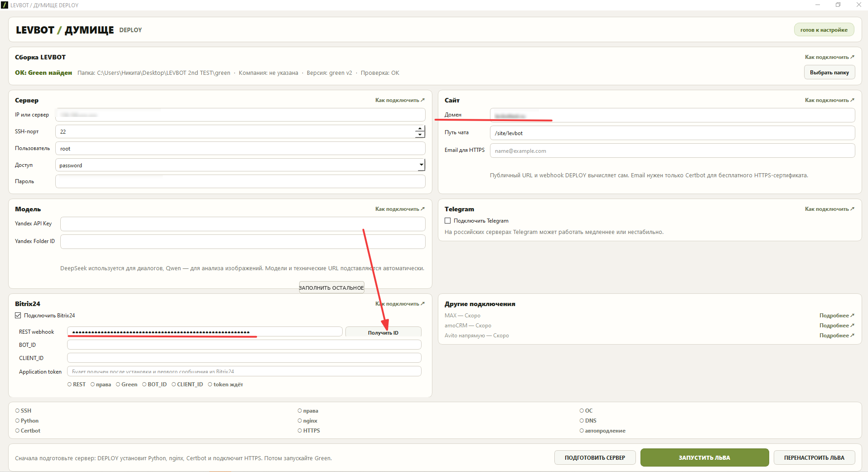The image size is (868, 472).
Task: Focus the Application token field
Action: pos(244,371)
